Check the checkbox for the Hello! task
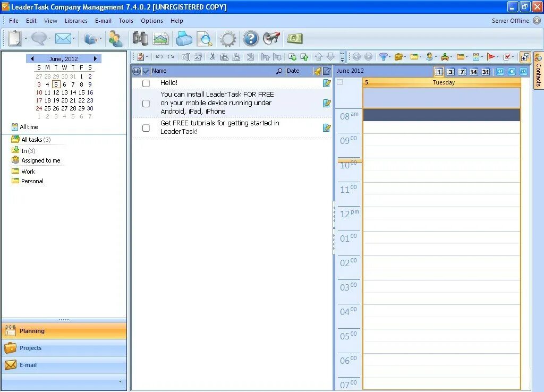 pyautogui.click(x=146, y=83)
